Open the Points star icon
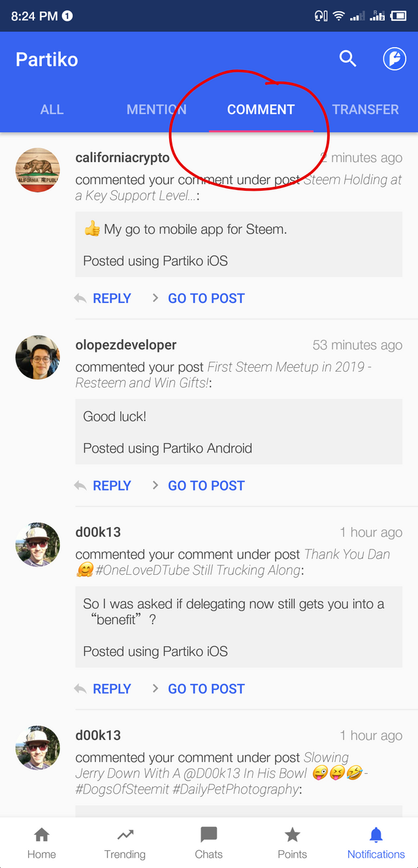This screenshot has width=418, height=868. point(293,834)
